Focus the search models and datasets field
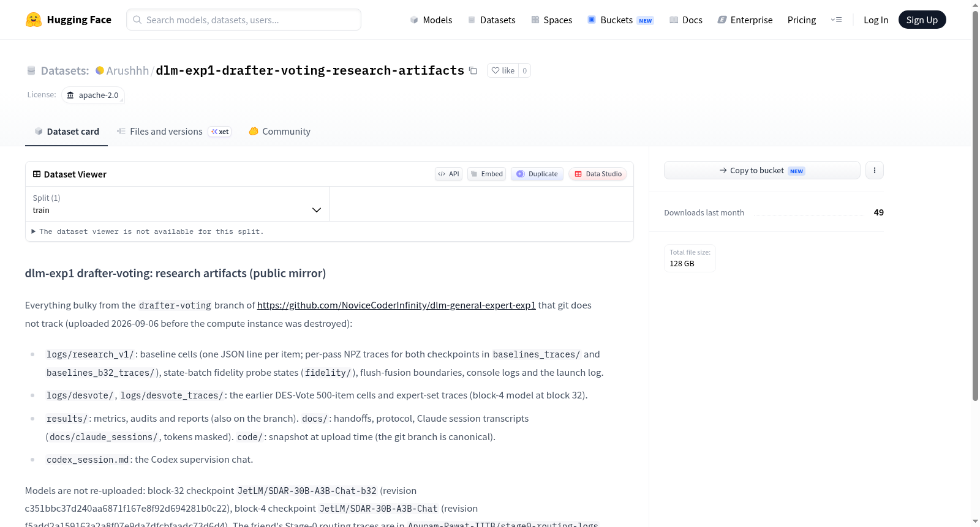Image resolution: width=980 pixels, height=527 pixels. [x=244, y=20]
